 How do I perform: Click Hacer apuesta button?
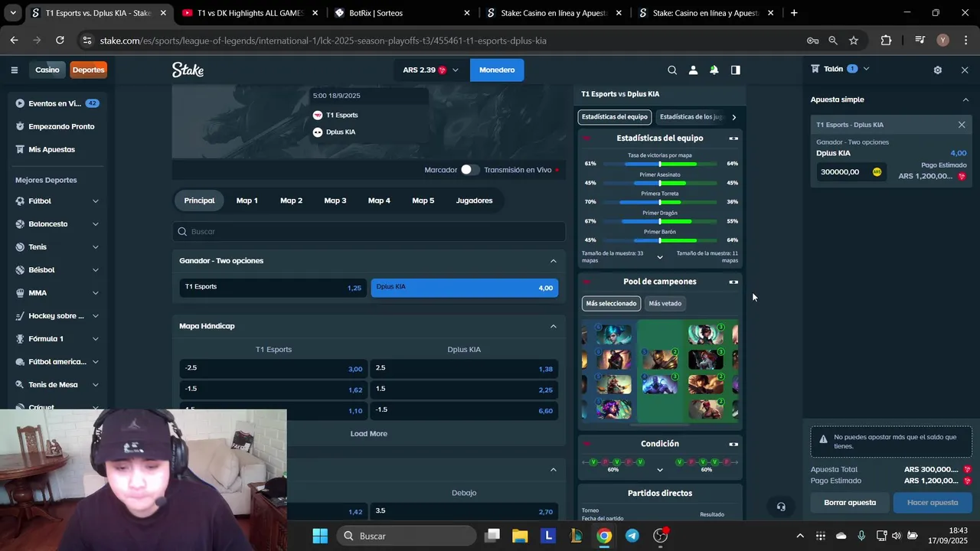click(x=933, y=503)
